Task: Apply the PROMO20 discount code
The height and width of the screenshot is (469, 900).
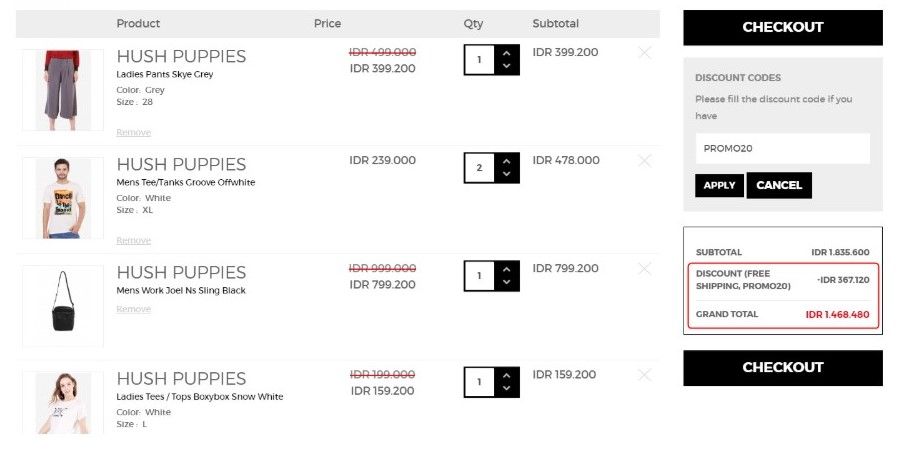Action: pyautogui.click(x=719, y=185)
